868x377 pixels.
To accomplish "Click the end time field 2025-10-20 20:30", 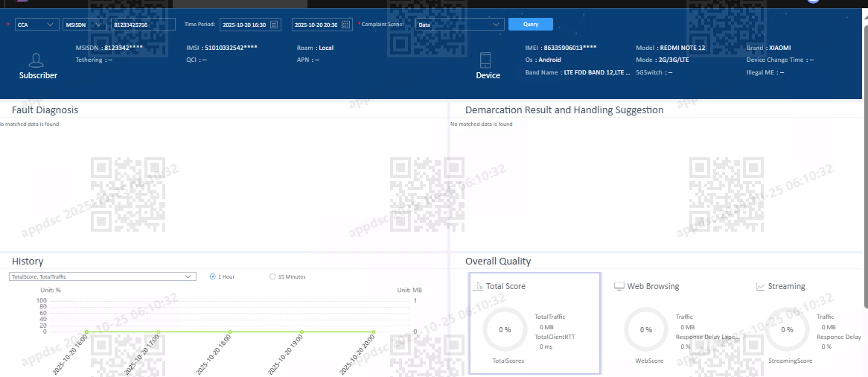I will pos(322,25).
